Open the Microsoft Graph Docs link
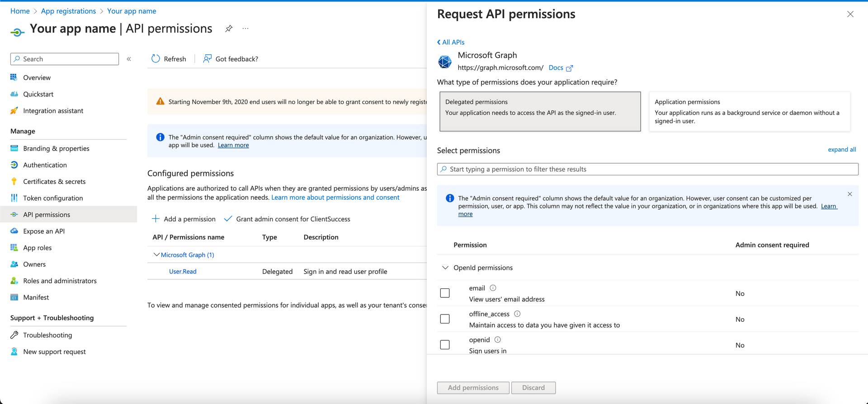This screenshot has height=404, width=868. point(561,68)
